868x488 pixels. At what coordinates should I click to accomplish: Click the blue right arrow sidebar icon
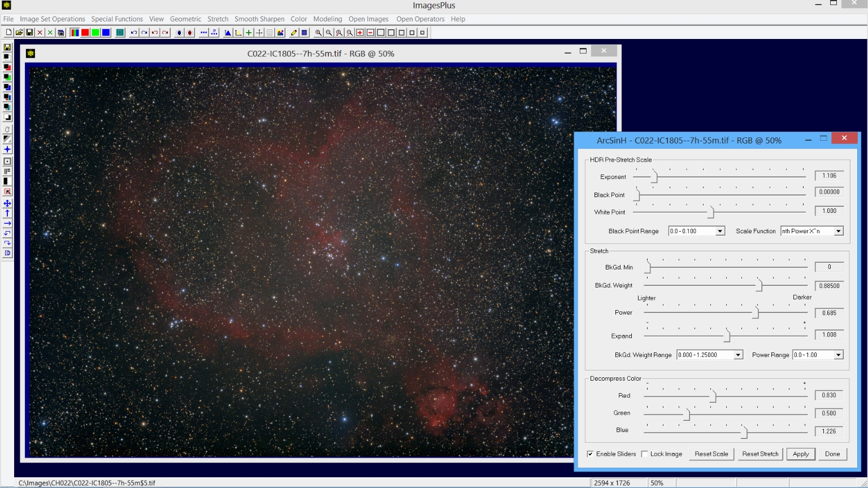click(7, 224)
